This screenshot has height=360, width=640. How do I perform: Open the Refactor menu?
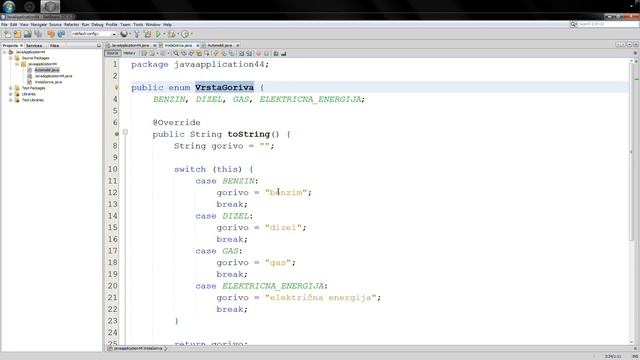(71, 25)
